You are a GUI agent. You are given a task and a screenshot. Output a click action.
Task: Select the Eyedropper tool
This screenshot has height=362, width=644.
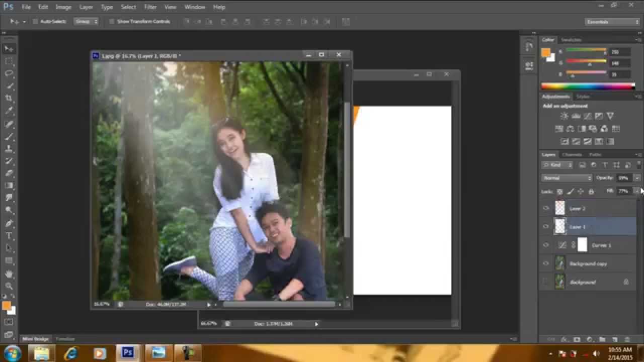9,111
